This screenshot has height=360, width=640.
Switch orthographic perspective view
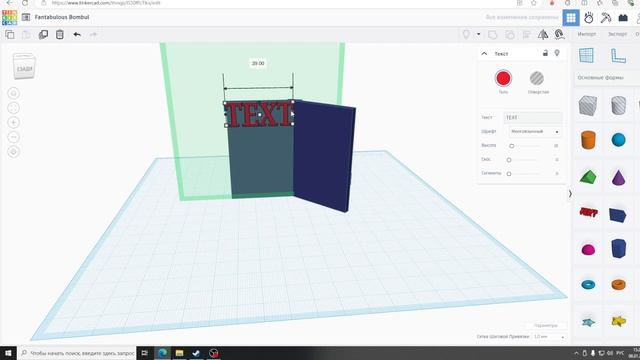13,152
